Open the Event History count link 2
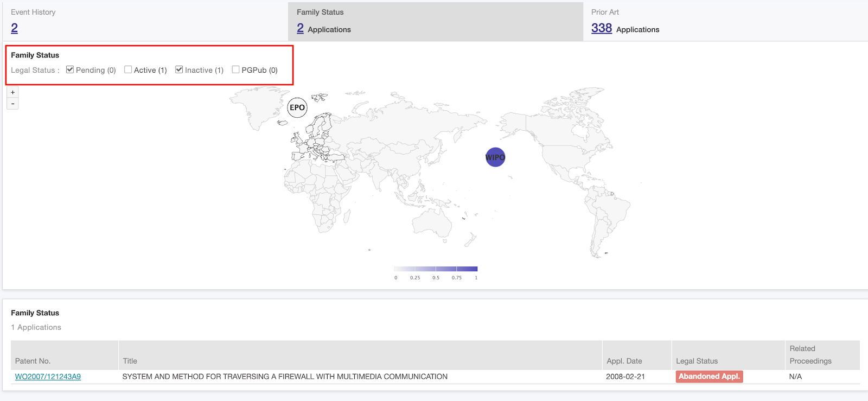The width and height of the screenshot is (868, 401). click(14, 28)
